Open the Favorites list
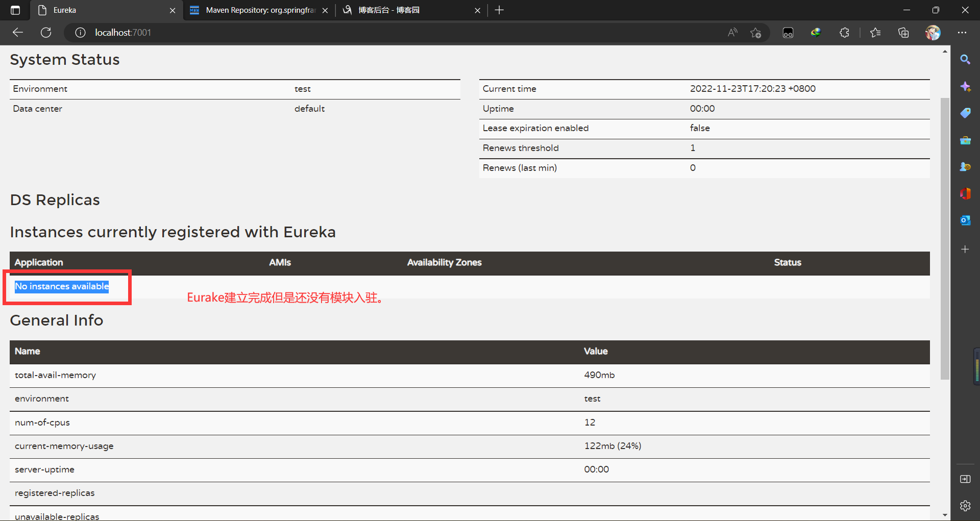The height and width of the screenshot is (521, 980). click(x=875, y=33)
